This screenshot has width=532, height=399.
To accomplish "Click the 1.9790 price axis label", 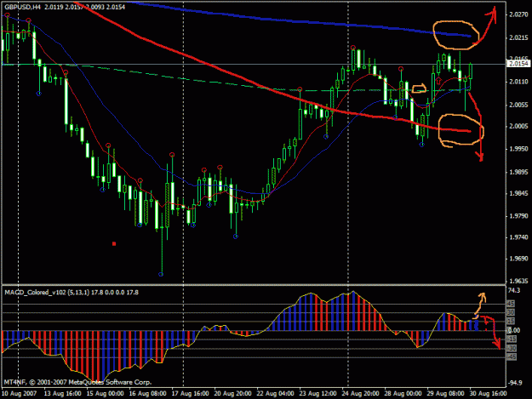I will [x=518, y=216].
